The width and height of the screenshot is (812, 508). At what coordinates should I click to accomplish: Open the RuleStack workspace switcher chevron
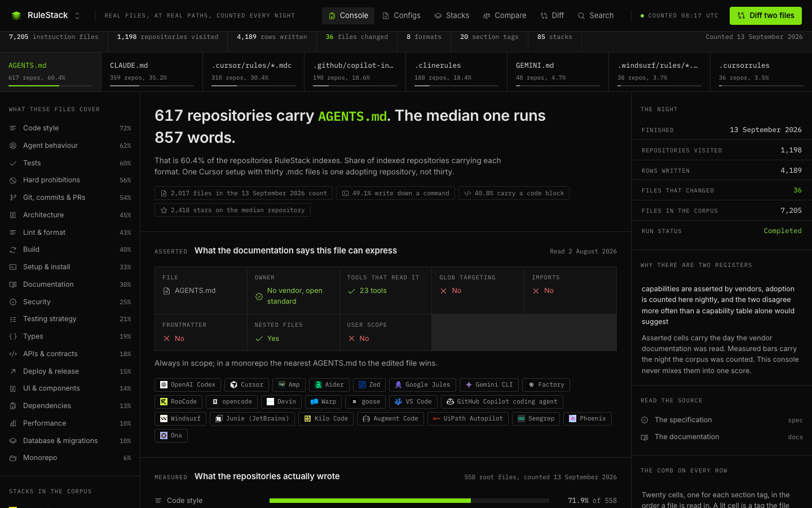[x=77, y=16]
